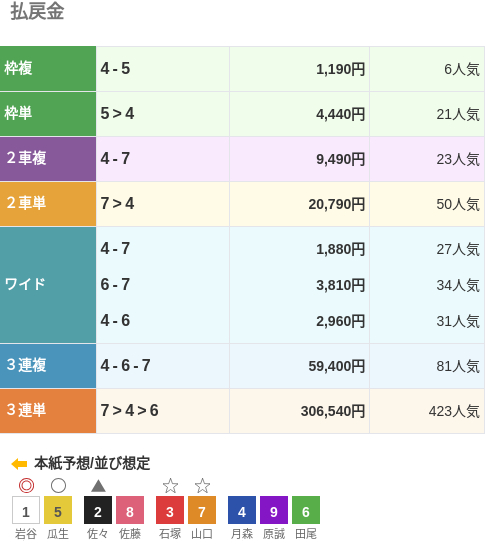The height and width of the screenshot is (558, 485).
Task: Select orange racer number 7 山口
Action: [202, 510]
